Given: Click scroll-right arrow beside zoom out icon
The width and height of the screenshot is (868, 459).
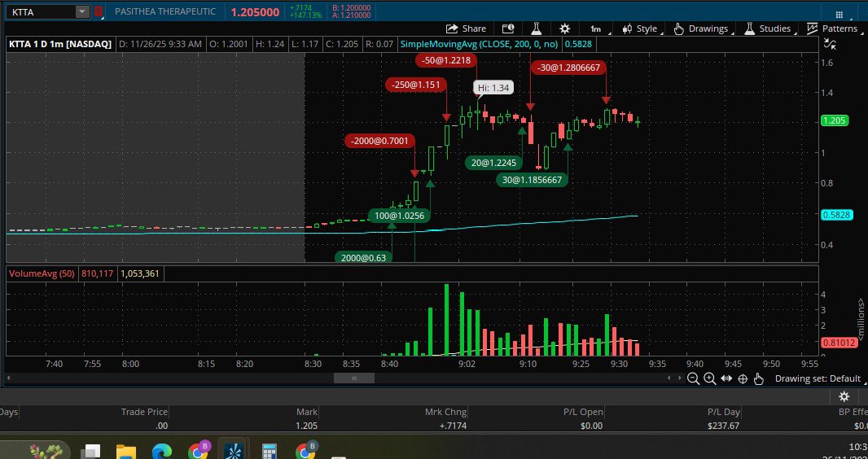Looking at the screenshot, I should [x=680, y=378].
